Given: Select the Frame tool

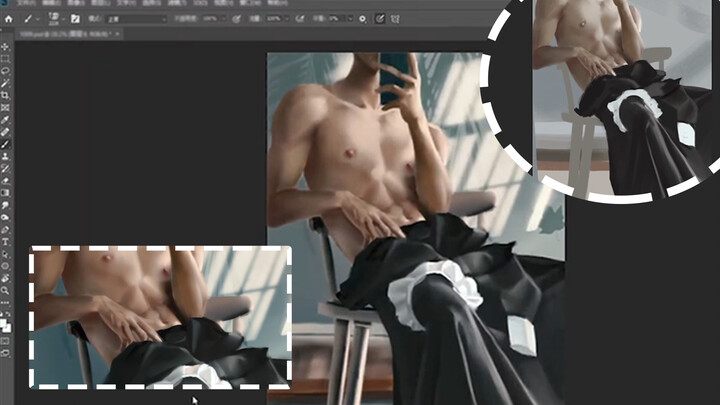Looking at the screenshot, I should click(5, 107).
